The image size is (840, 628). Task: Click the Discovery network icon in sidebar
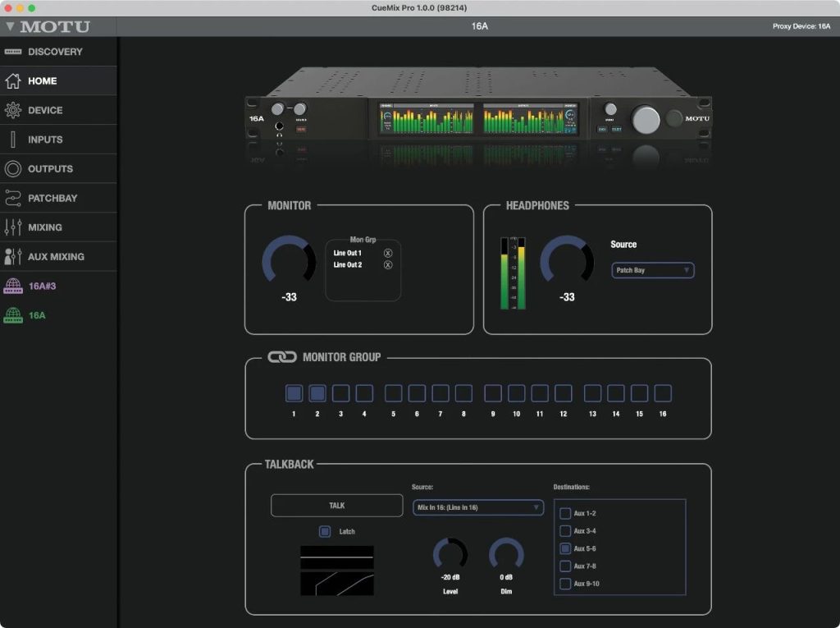12,52
